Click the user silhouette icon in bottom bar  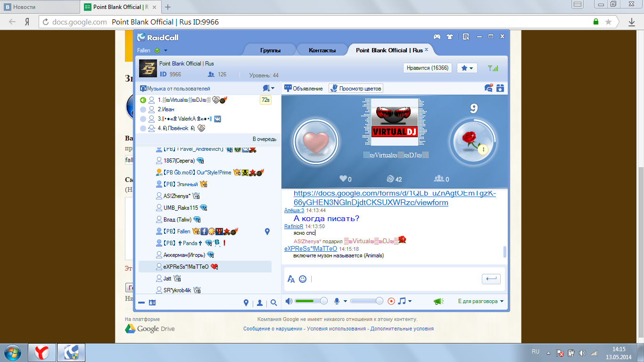click(x=259, y=303)
